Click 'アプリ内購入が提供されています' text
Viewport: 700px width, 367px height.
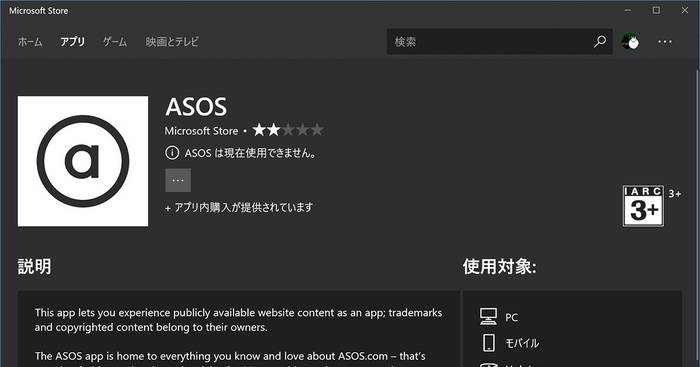click(243, 208)
